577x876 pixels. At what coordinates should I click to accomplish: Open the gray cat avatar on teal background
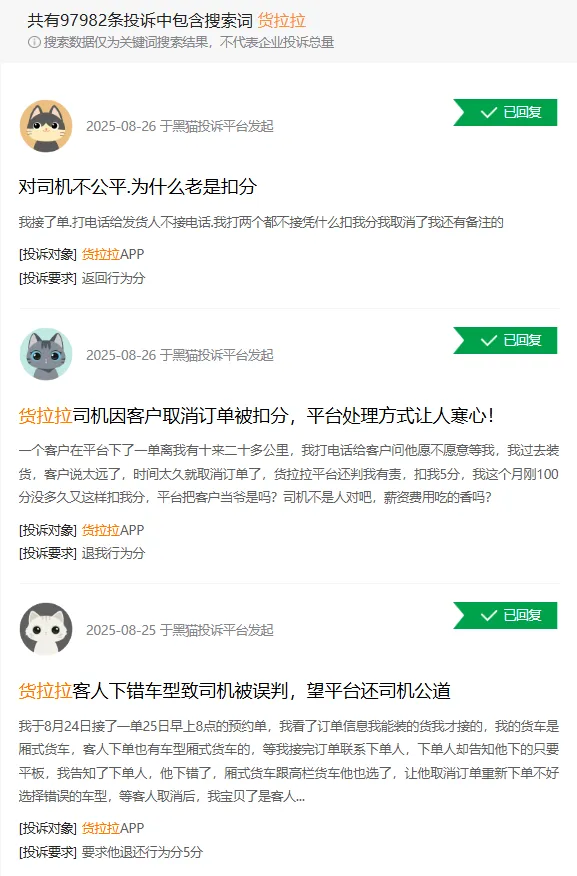click(46, 354)
